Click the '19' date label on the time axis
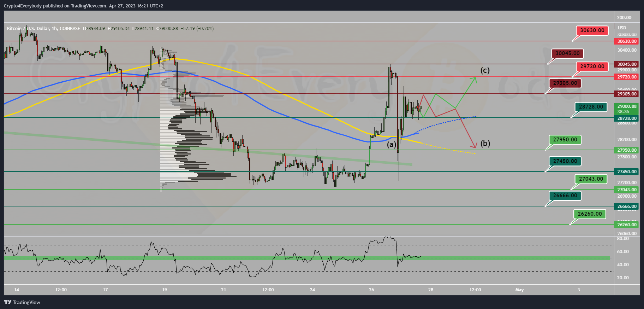 coord(165,290)
